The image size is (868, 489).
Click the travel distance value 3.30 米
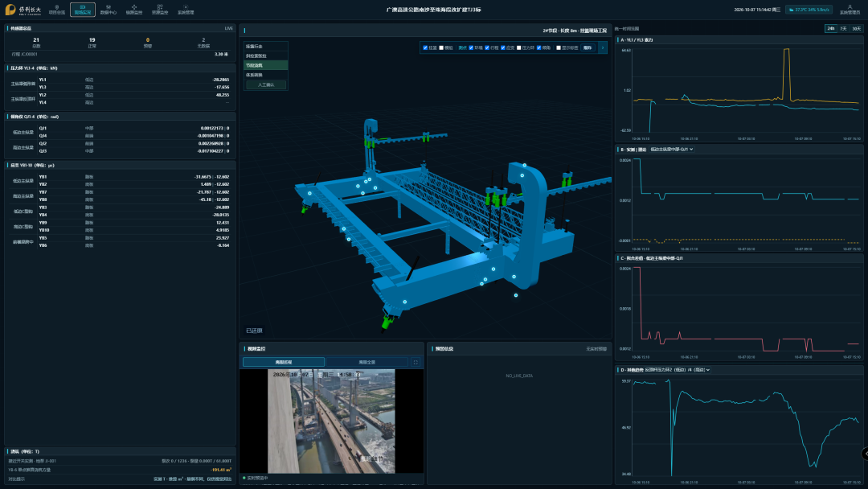pos(222,54)
